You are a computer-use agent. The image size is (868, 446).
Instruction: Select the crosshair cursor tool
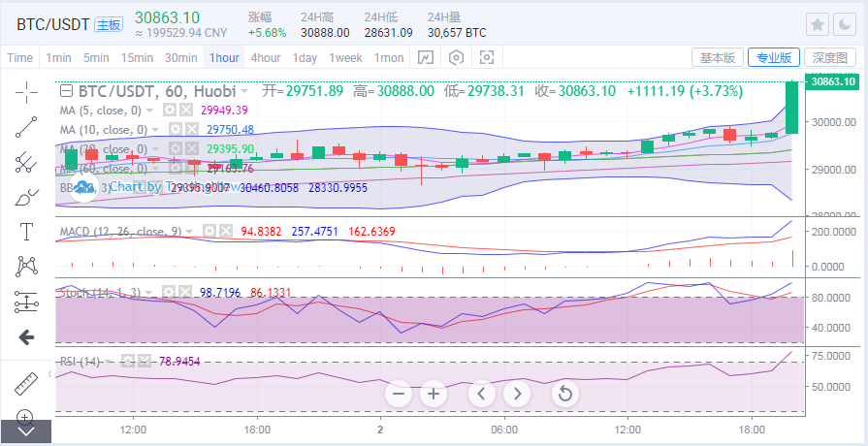[x=26, y=92]
